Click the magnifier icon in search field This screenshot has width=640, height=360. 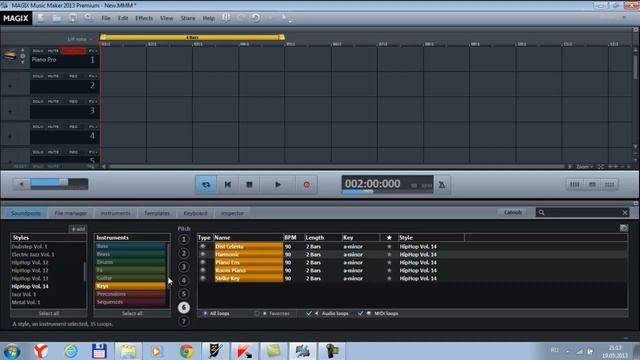pyautogui.click(x=541, y=212)
